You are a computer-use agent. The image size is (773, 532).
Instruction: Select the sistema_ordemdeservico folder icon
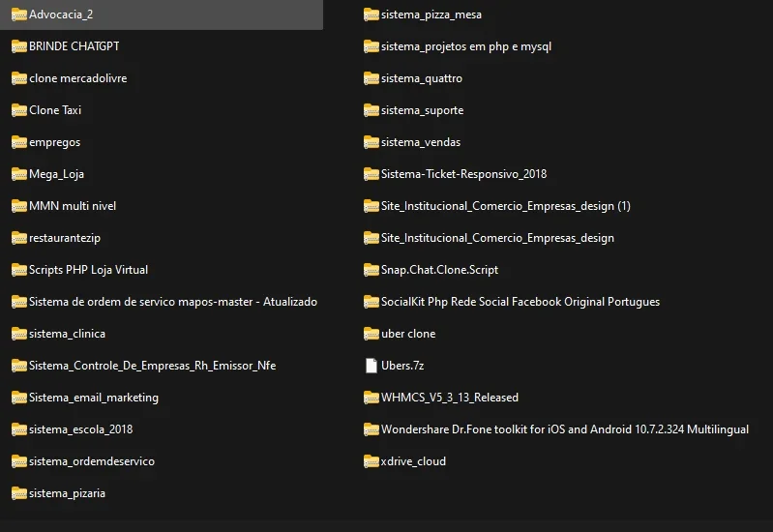(x=18, y=461)
